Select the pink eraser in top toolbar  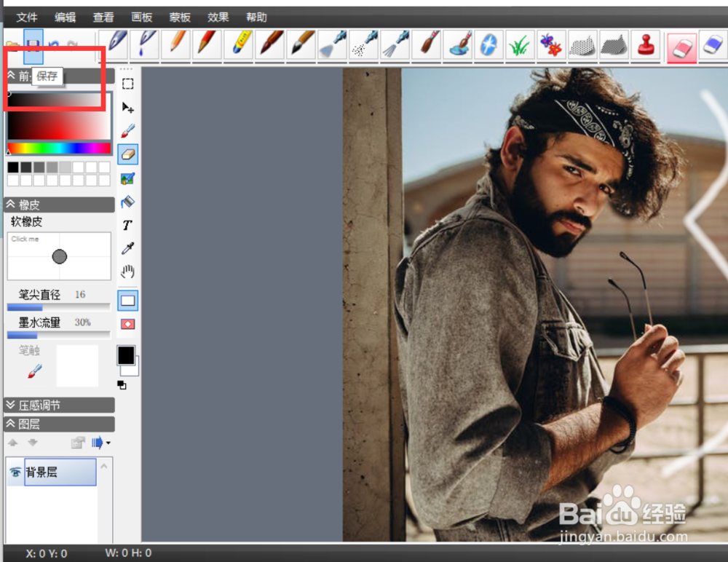[681, 47]
